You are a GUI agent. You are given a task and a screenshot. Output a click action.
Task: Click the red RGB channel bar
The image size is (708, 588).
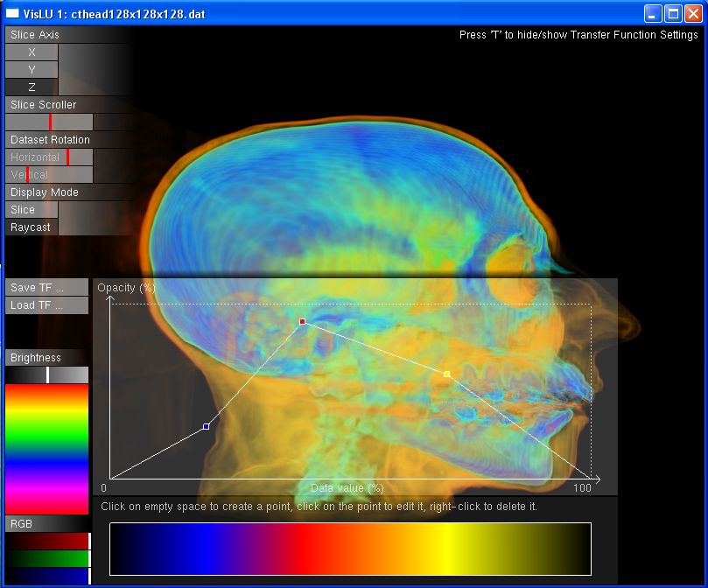(x=47, y=542)
